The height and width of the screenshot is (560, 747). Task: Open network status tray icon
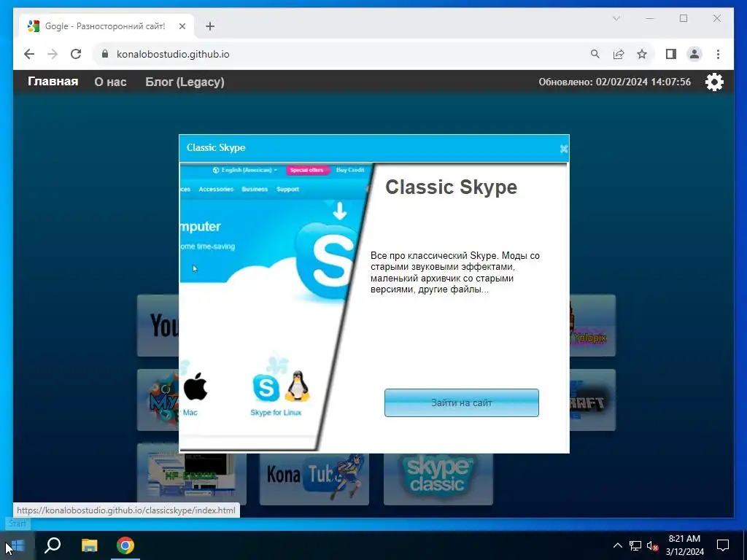[635, 545]
